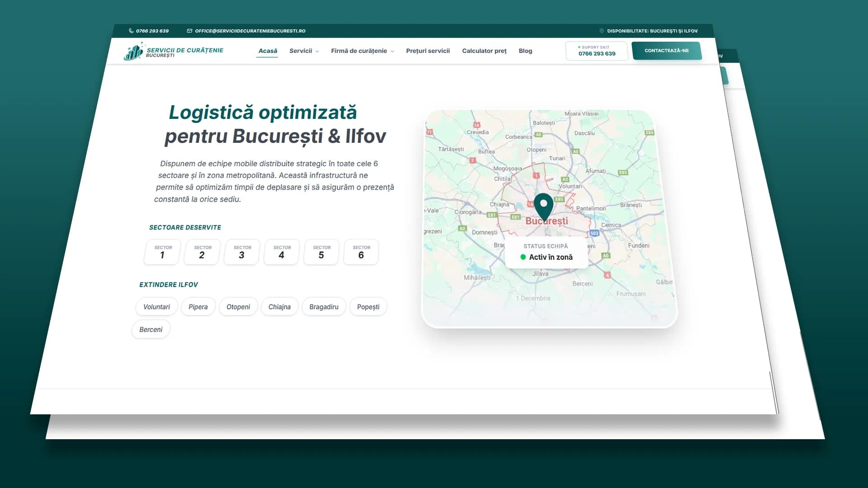The image size is (868, 488).
Task: Click the Berceni chip
Action: click(x=151, y=329)
